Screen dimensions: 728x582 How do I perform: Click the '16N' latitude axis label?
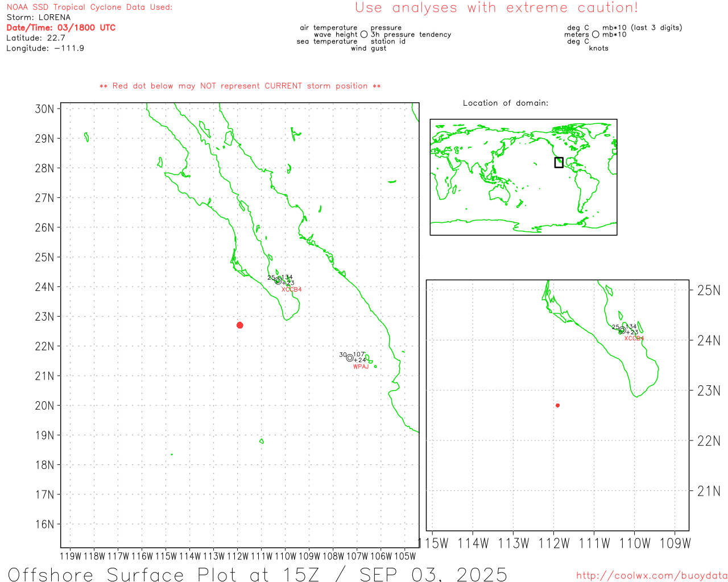point(44,524)
